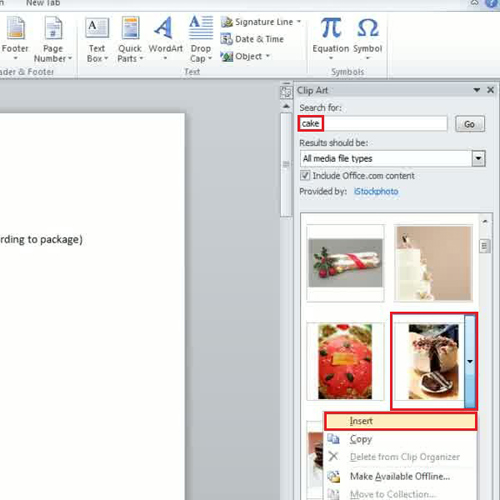Insert an Equation
Screen dimensions: 500x500
(x=330, y=38)
